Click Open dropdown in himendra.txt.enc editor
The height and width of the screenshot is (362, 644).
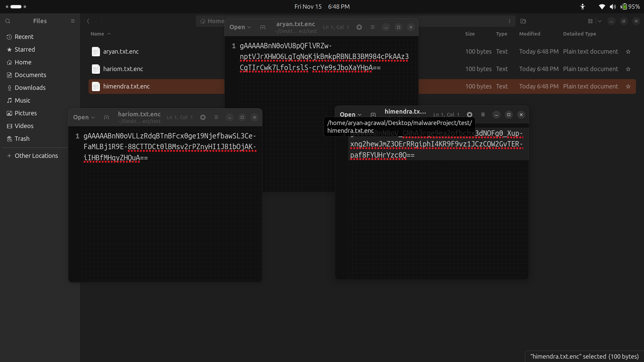click(351, 115)
